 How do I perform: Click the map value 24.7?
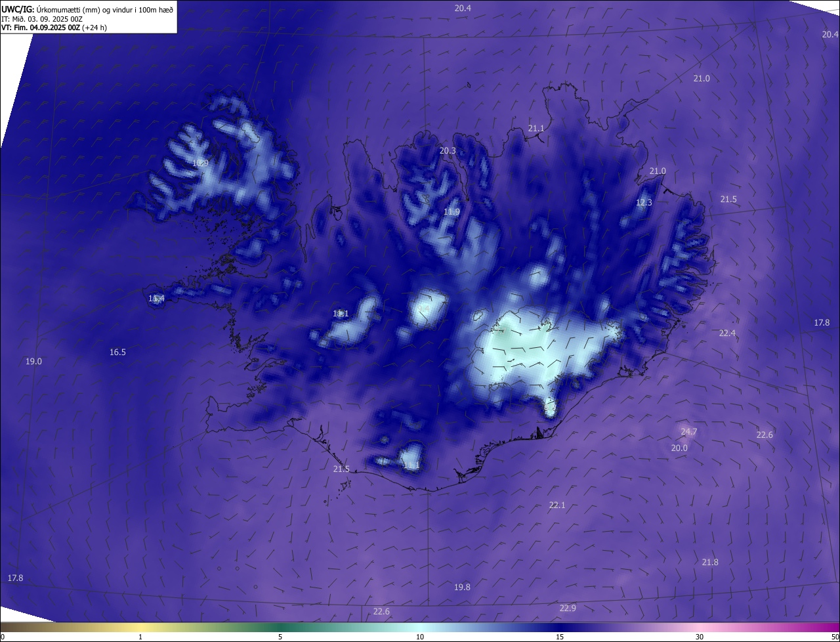tap(688, 432)
